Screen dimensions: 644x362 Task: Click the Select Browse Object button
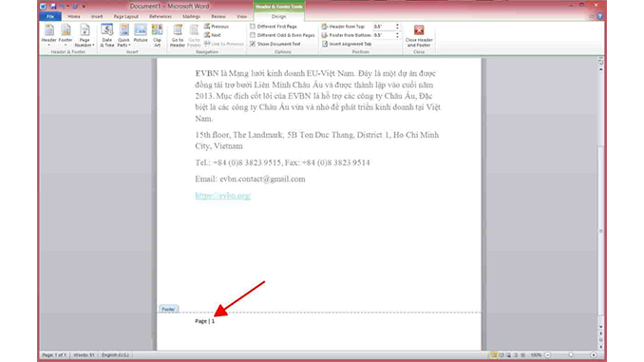(x=601, y=340)
